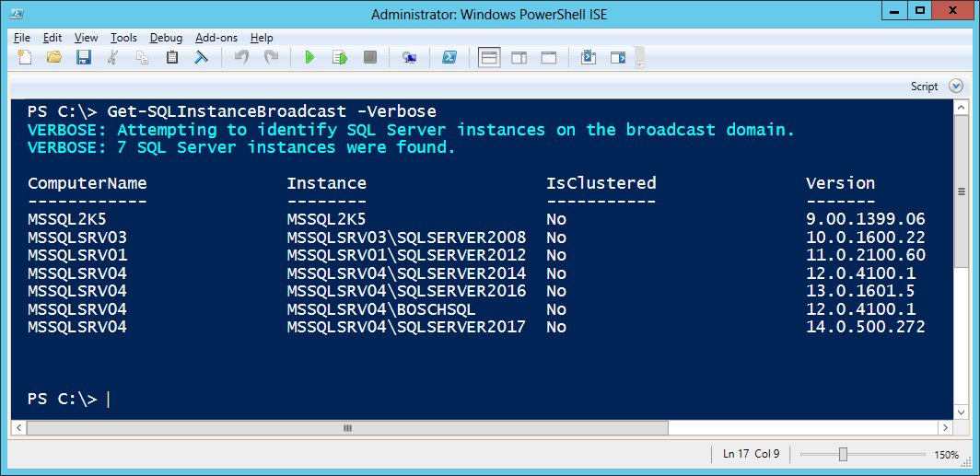Open the Tools menu
This screenshot has height=476, width=980.
[x=123, y=38]
